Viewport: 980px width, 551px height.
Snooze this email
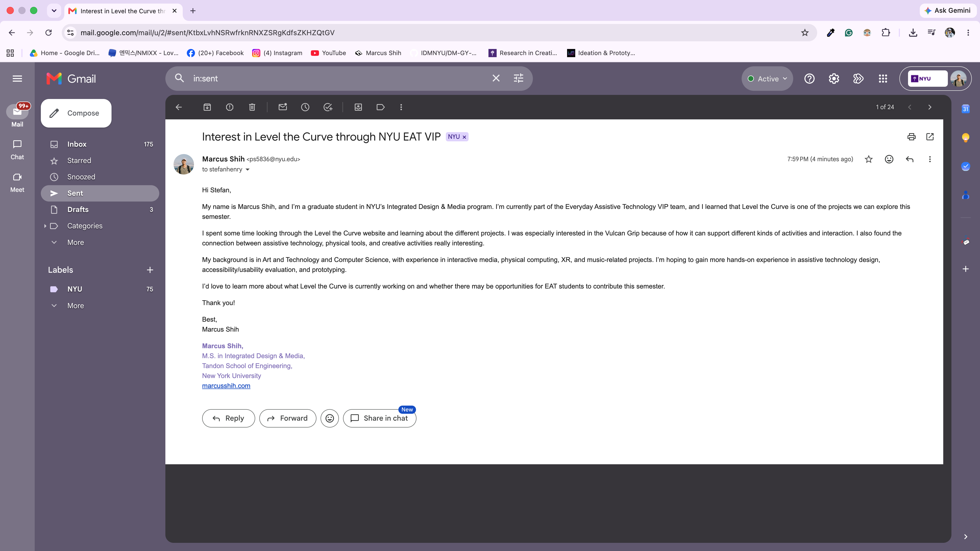[305, 107]
